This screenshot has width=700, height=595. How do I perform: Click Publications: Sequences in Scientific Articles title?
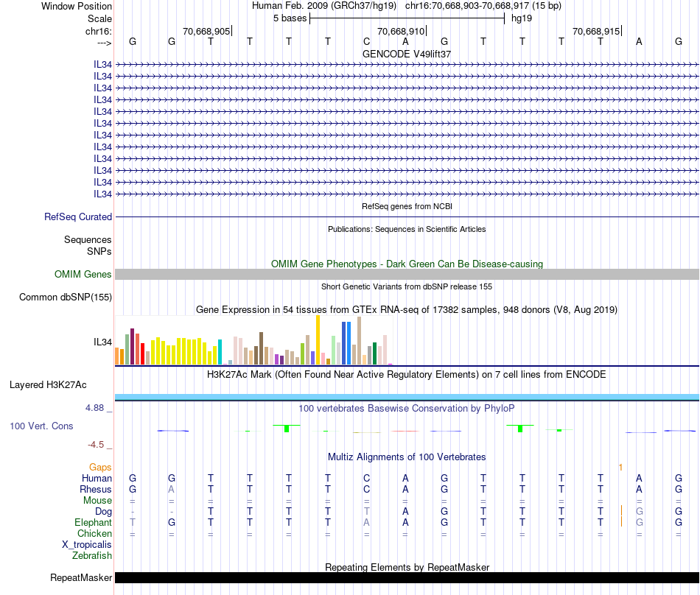tap(407, 229)
